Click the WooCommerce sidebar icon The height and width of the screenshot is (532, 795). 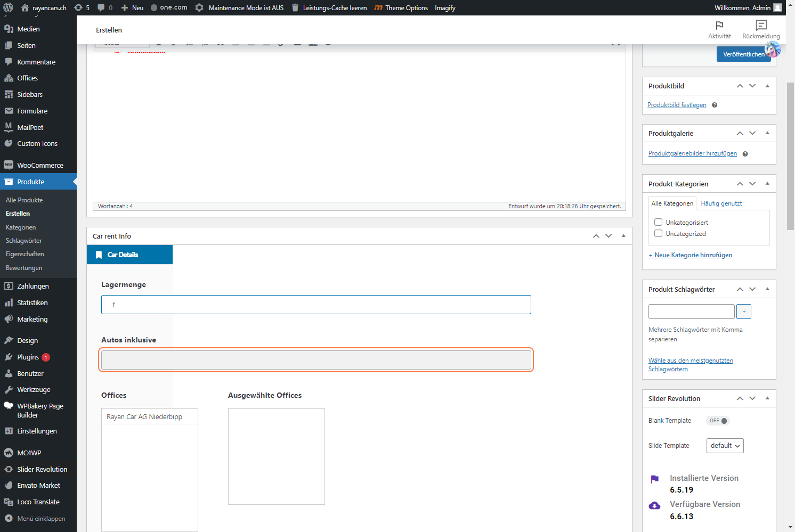pyautogui.click(x=9, y=165)
